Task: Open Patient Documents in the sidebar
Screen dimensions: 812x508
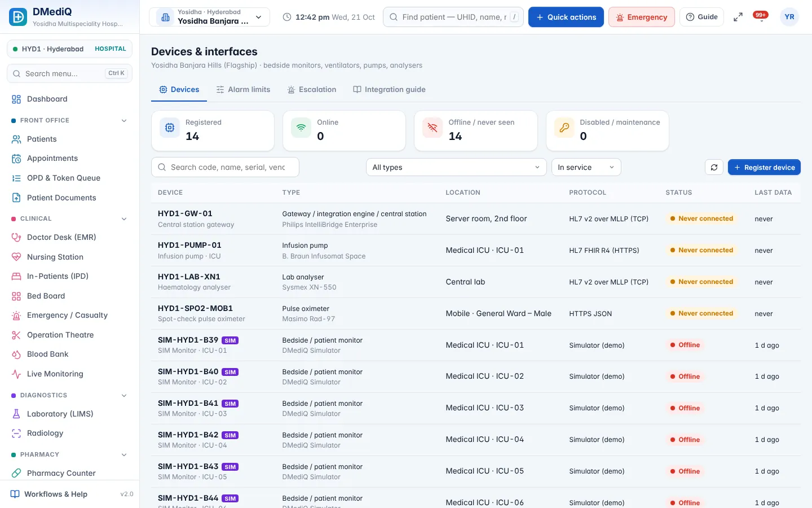Action: click(70, 198)
